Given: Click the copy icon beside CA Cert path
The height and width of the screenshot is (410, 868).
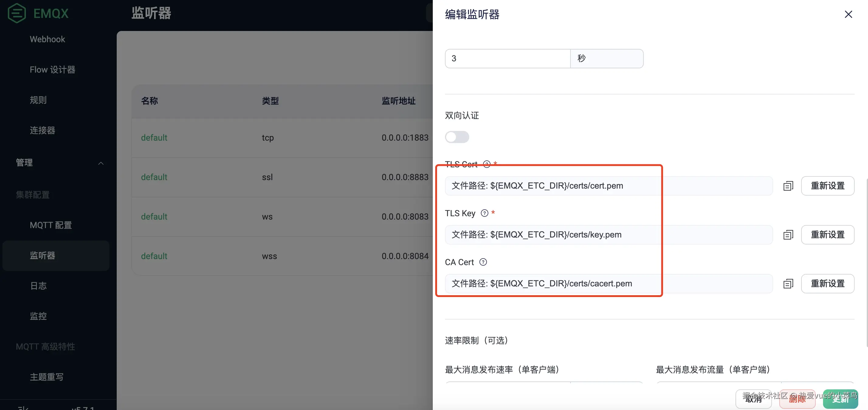Looking at the screenshot, I should 788,283.
